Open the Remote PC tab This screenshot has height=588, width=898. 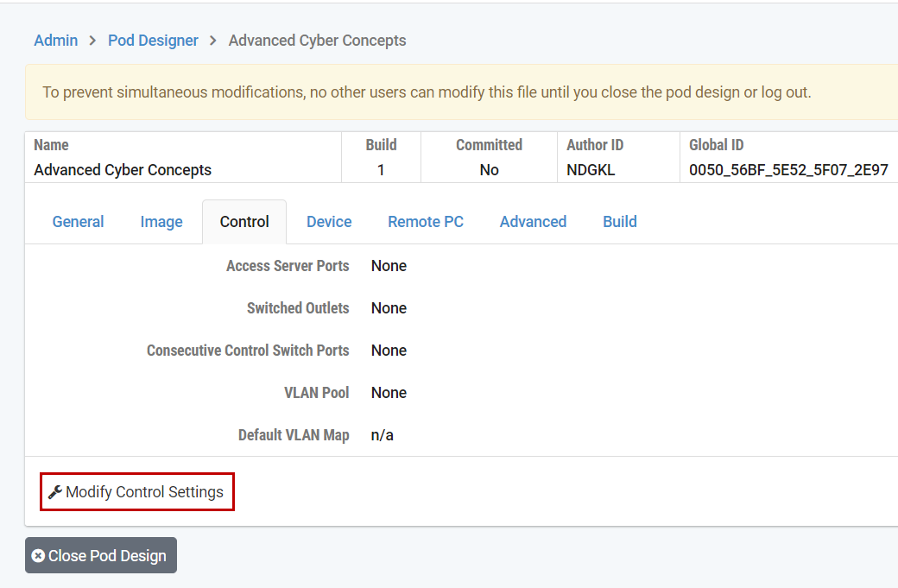(x=425, y=221)
